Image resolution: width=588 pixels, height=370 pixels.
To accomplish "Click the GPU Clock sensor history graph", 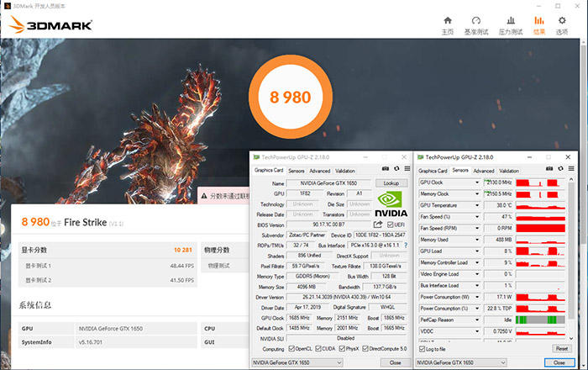I will pyautogui.click(x=540, y=182).
